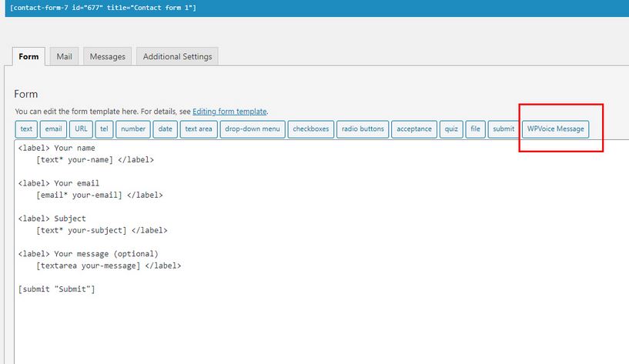629x364 pixels.
Task: Insert a checkboxes tag
Action: (x=311, y=129)
